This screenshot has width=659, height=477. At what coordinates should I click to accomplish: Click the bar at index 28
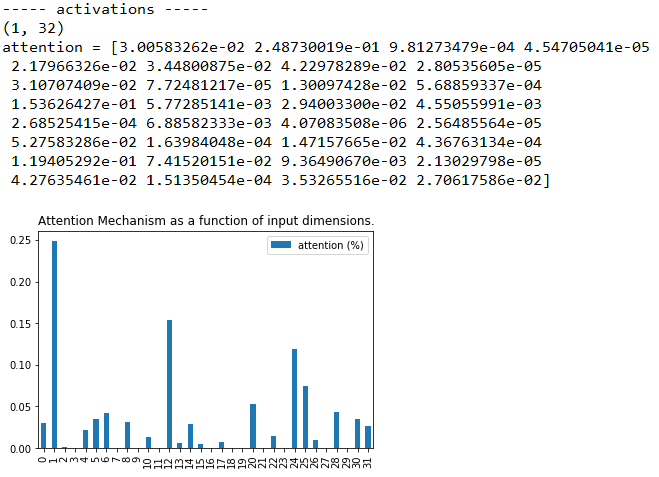[336, 430]
